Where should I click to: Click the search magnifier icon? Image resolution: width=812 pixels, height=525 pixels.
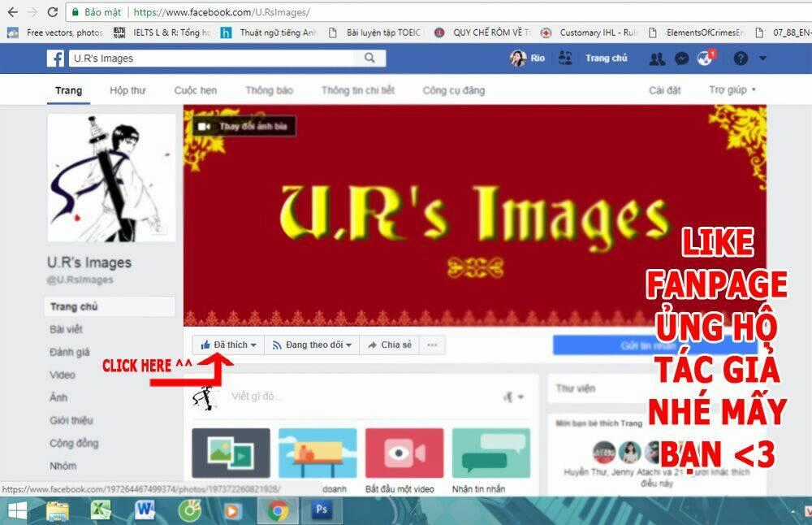click(370, 59)
